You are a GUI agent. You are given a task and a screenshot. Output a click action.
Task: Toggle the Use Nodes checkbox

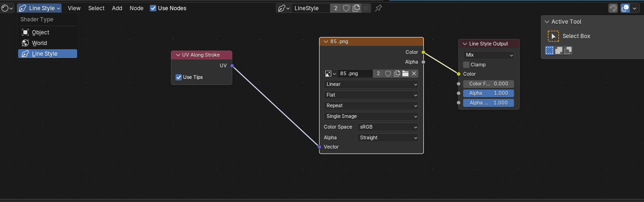[153, 8]
